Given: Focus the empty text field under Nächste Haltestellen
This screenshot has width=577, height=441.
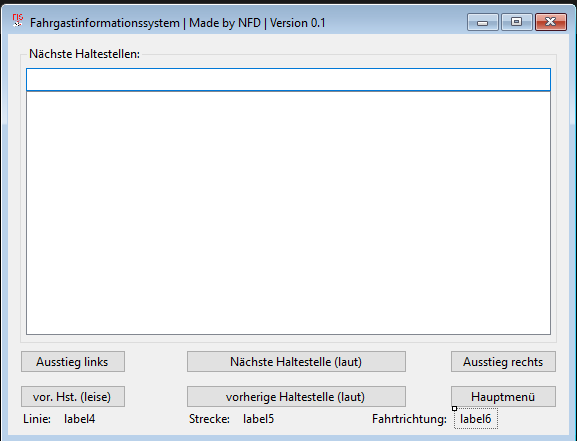Looking at the screenshot, I should coord(288,80).
